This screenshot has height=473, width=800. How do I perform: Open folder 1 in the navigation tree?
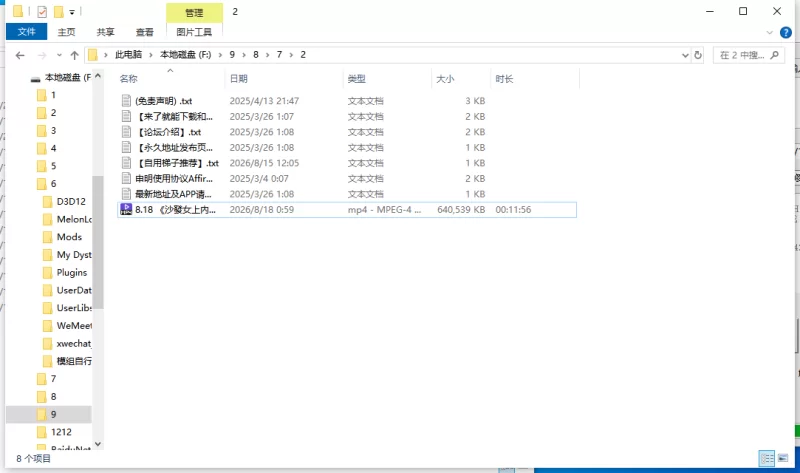pyautogui.click(x=53, y=95)
